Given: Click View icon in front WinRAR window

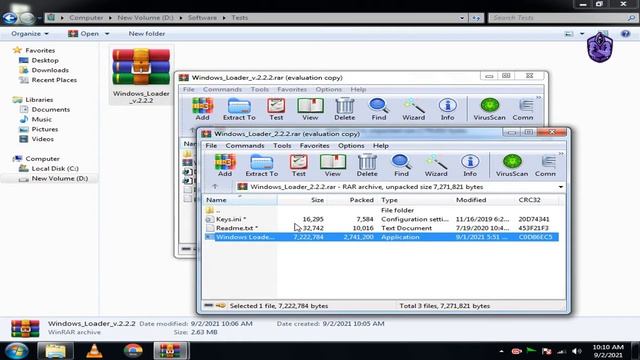Looking at the screenshot, I should 333,165.
